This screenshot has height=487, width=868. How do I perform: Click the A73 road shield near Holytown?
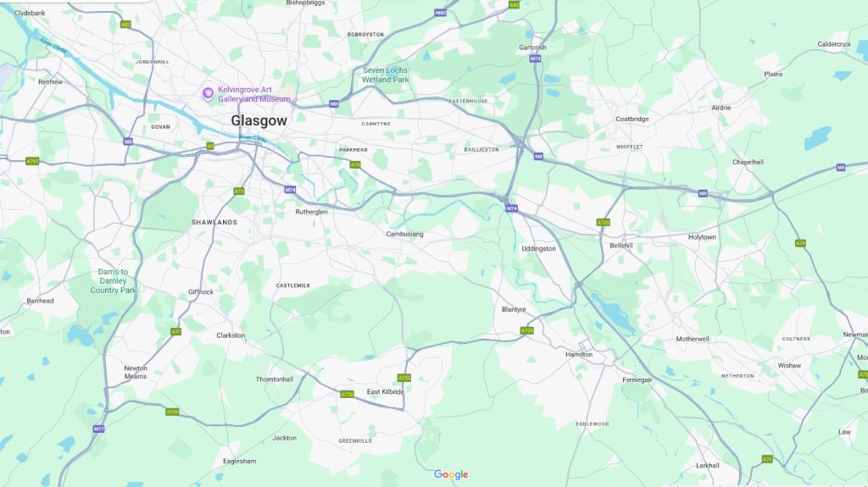pyautogui.click(x=800, y=244)
